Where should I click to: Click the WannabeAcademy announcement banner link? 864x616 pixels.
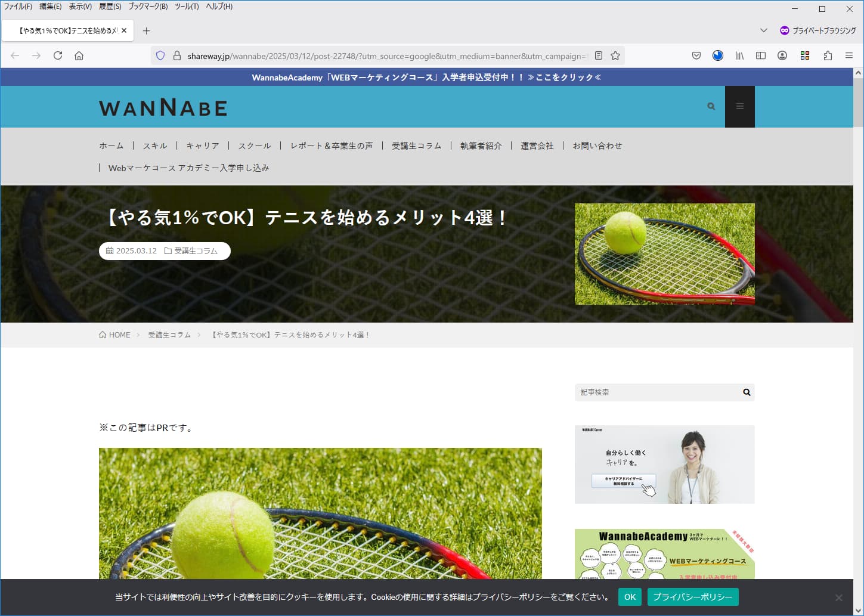[426, 78]
